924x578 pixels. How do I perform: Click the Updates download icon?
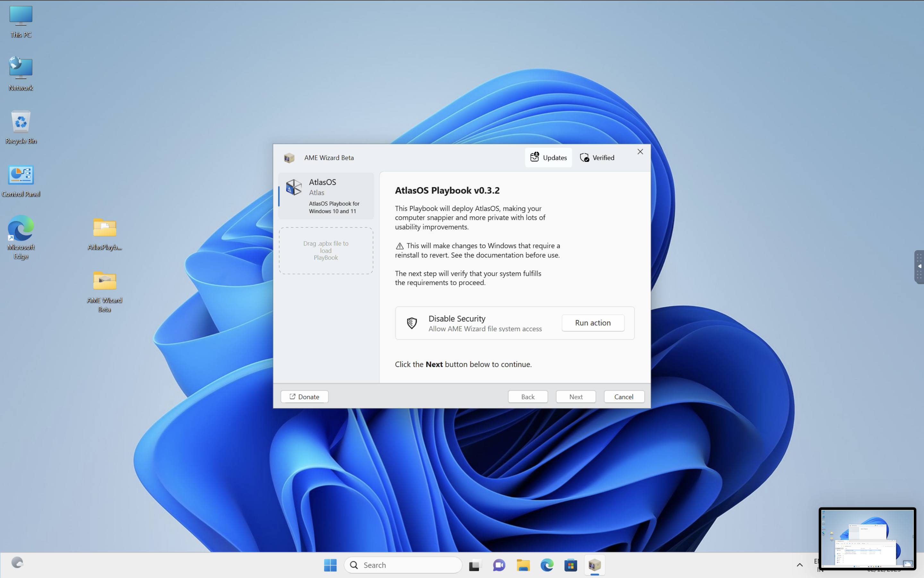[535, 157]
